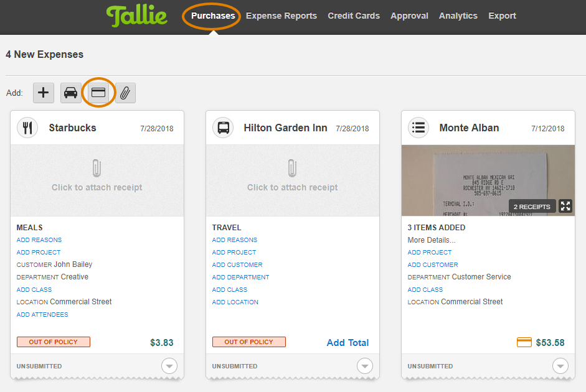Click Commercial Street location on Monte Alban
The height and width of the screenshot is (392, 586).
[471, 302]
